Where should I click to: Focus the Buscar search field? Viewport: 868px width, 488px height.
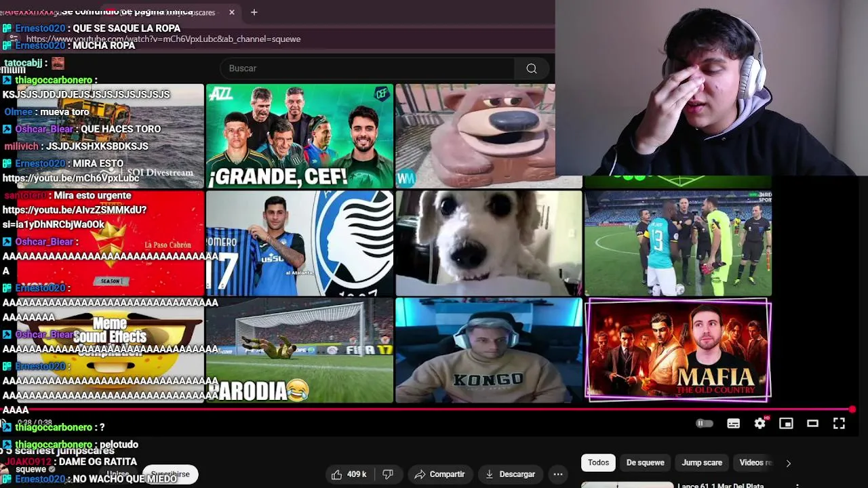pos(367,68)
